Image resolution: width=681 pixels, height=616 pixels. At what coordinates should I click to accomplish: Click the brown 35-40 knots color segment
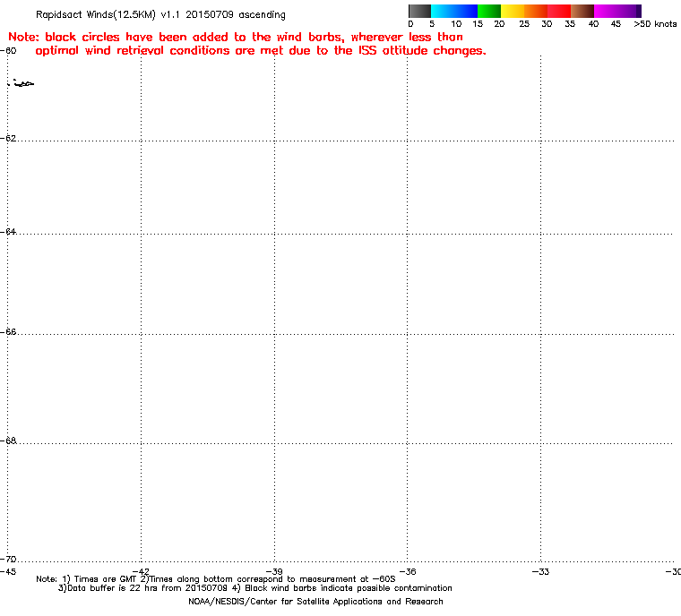coord(582,11)
